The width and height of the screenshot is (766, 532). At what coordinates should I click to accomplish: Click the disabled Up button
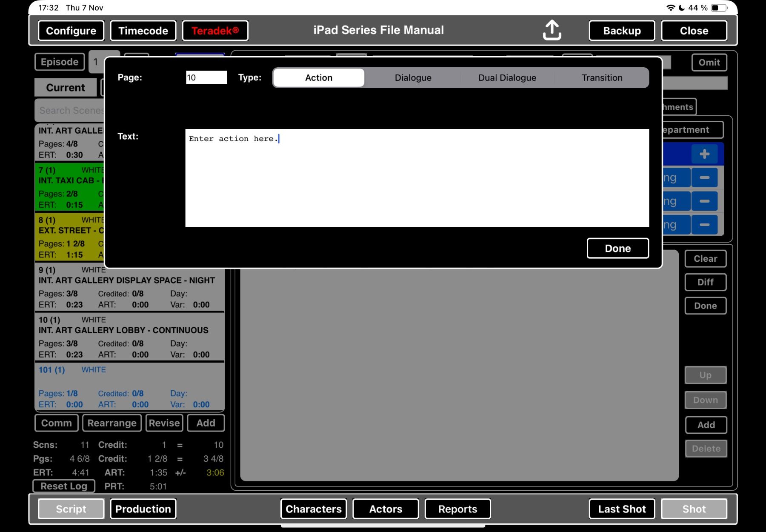[x=706, y=375]
